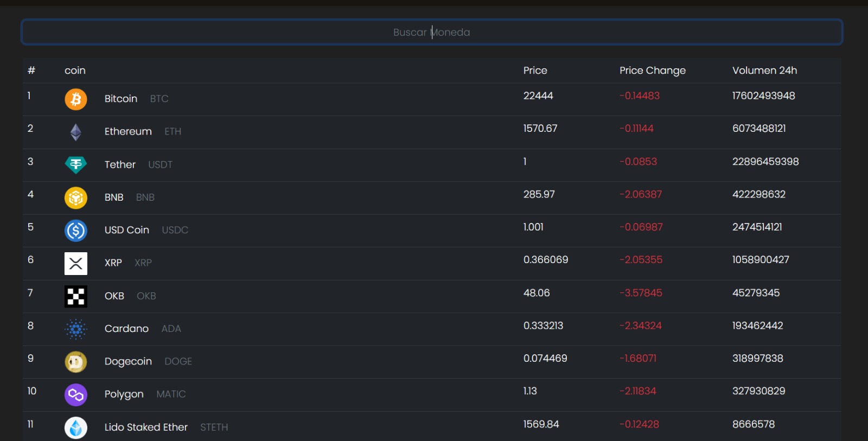This screenshot has height=441, width=868.
Task: Select the Ethereum name text
Action: tap(128, 131)
